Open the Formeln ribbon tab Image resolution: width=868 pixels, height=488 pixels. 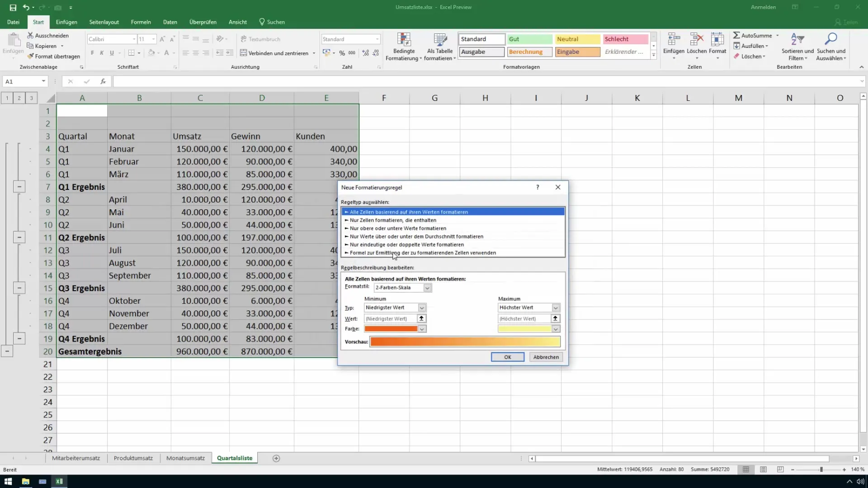(x=141, y=22)
